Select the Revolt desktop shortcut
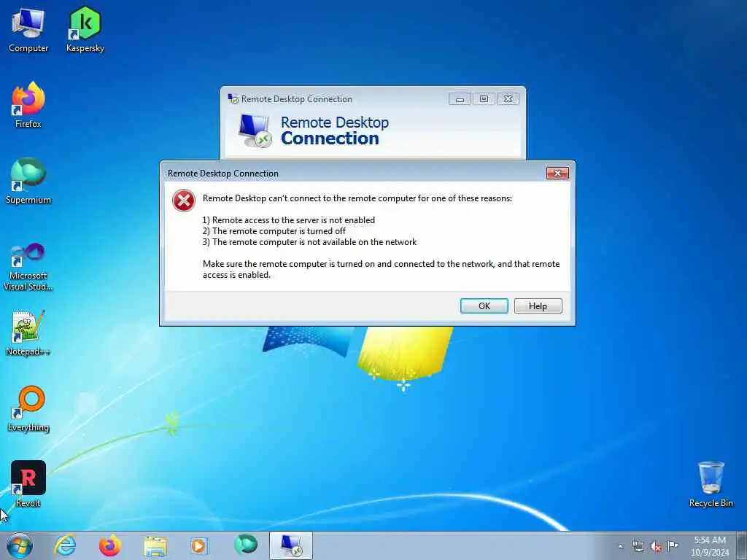Image resolution: width=747 pixels, height=560 pixels. point(28,484)
